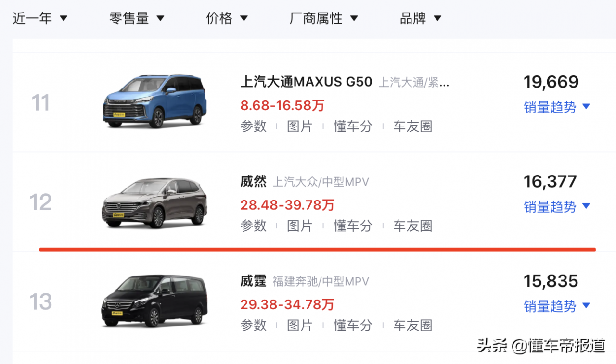This screenshot has height=364, width=616.
Task: Open the 近一年 time range dropdown
Action: (x=40, y=18)
